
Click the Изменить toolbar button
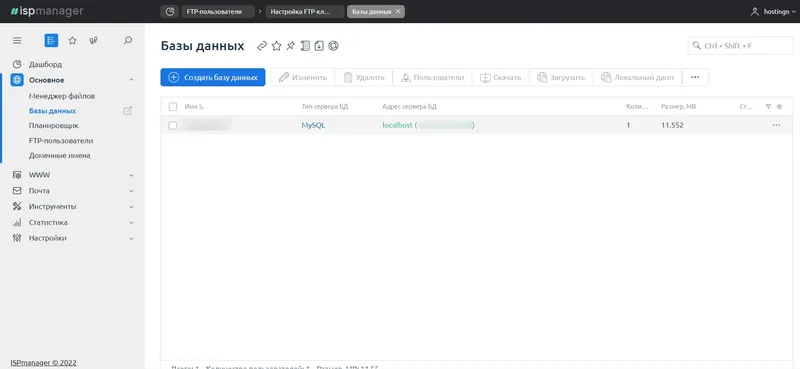click(303, 78)
